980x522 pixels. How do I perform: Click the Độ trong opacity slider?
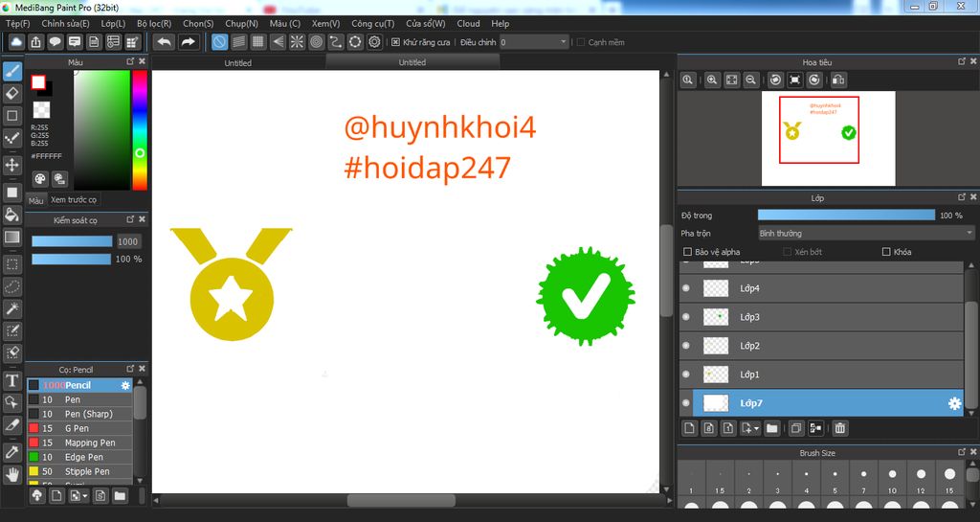click(846, 216)
